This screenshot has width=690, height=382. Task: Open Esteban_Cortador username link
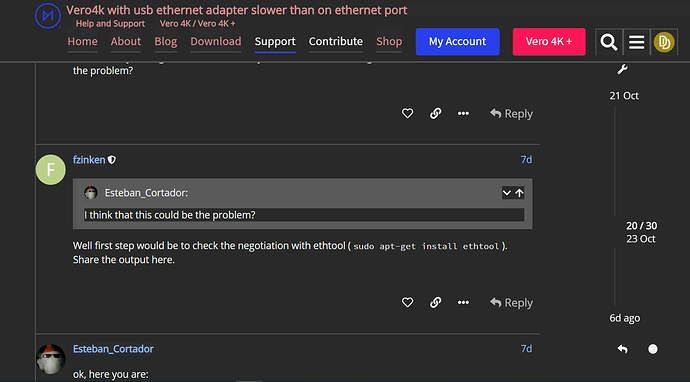coord(113,349)
